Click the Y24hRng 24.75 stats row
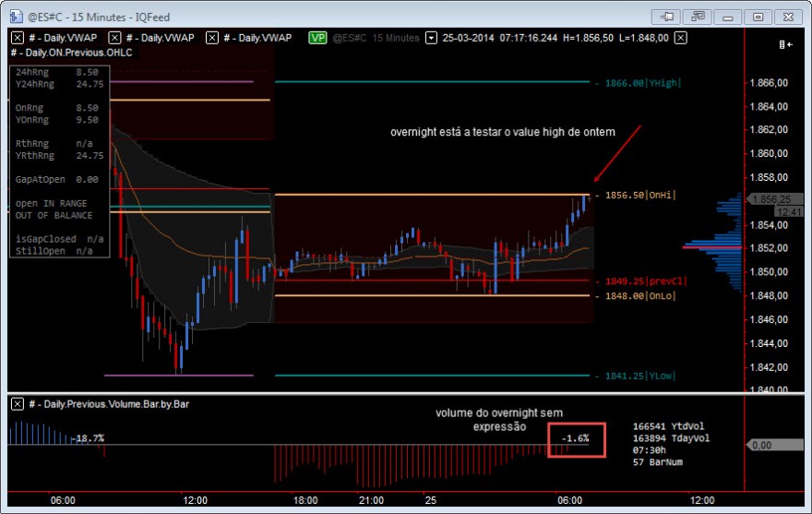The width and height of the screenshot is (812, 514). [x=60, y=84]
